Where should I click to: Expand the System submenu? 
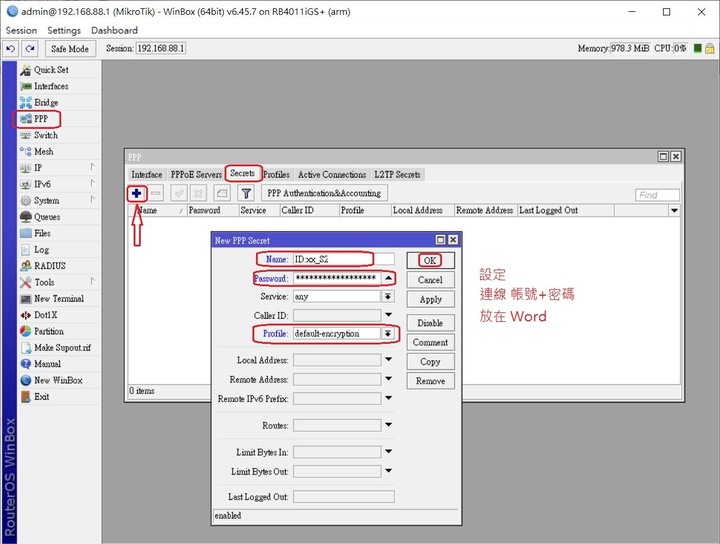[x=93, y=200]
